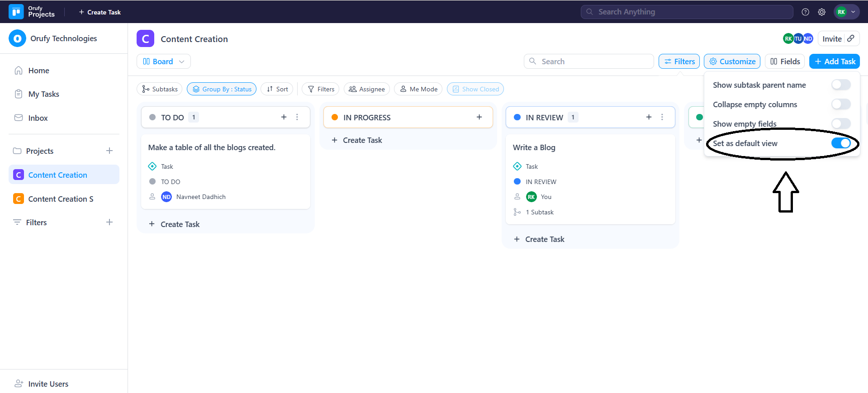This screenshot has width=868, height=393.
Task: Open the Board view dropdown
Action: pyautogui.click(x=163, y=62)
